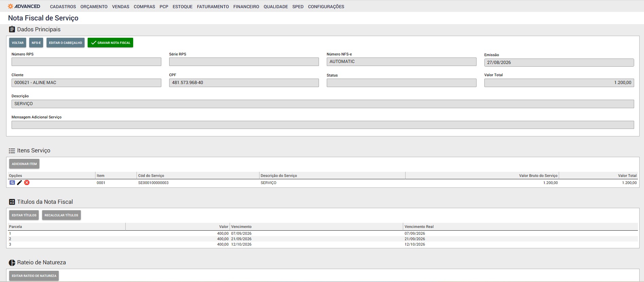Click EDITAR O CABEÇALHO button
This screenshot has height=282, width=644.
tap(66, 43)
